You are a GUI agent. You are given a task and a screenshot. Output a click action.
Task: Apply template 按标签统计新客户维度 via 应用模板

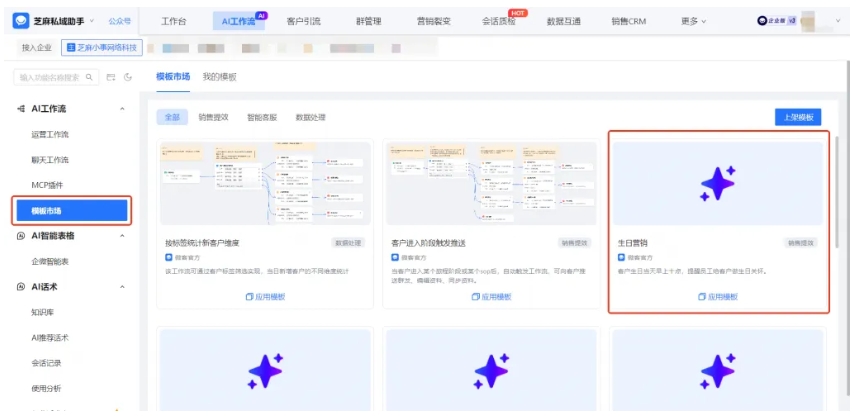coord(265,296)
